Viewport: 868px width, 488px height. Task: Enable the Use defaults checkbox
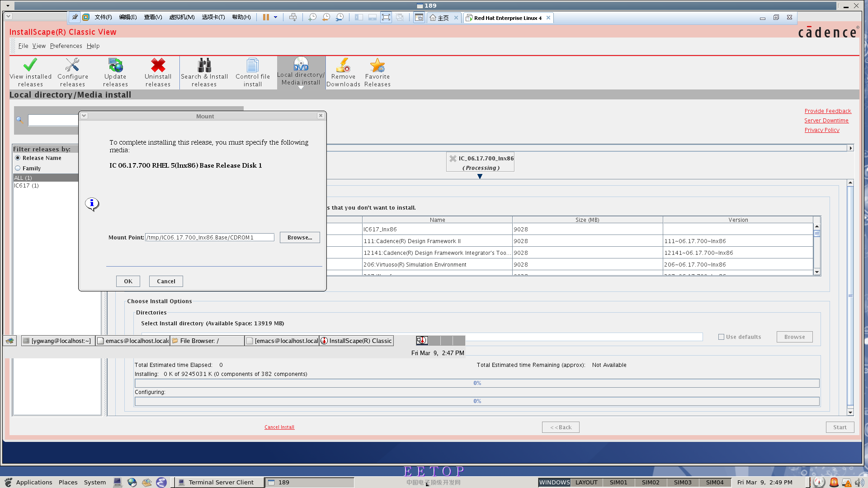[722, 337]
